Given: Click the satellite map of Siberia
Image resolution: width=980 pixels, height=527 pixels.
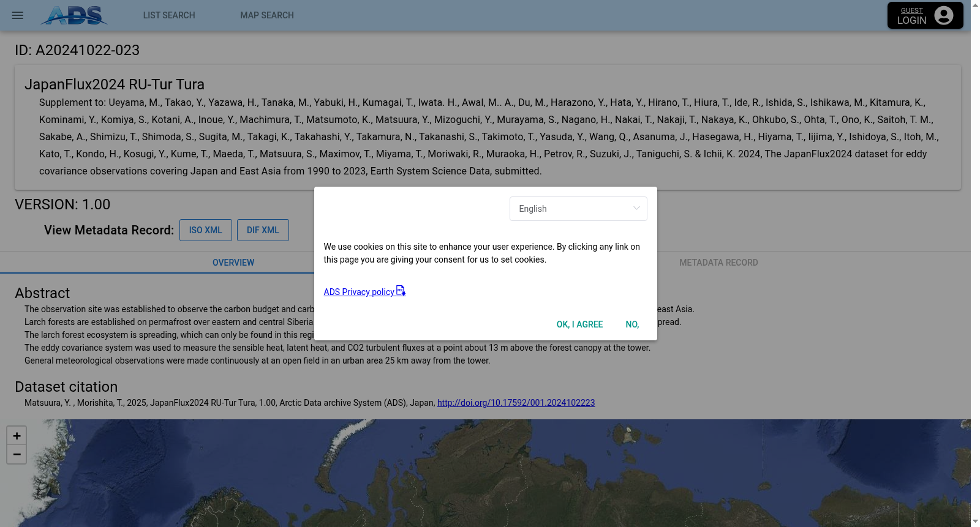Looking at the screenshot, I should [x=485, y=473].
